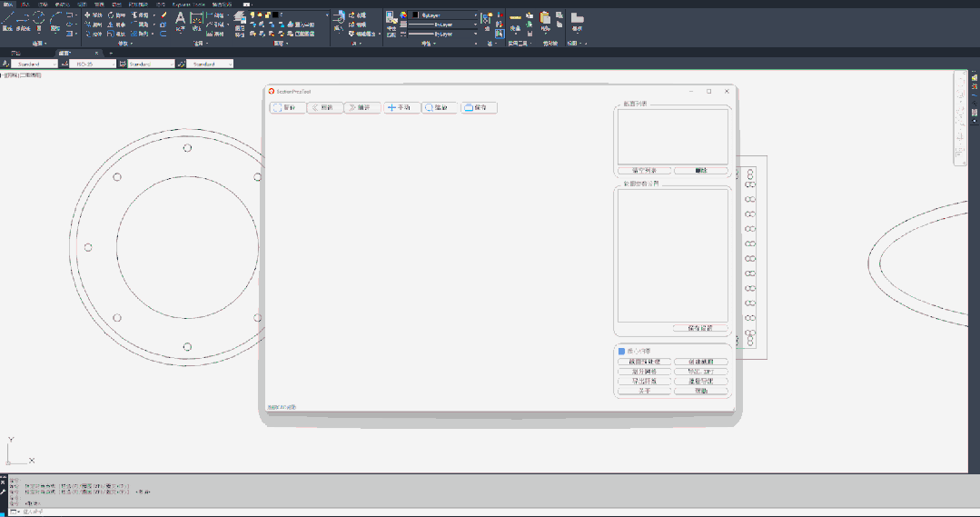Select the large Text (A) annotation tool
The height and width of the screenshot is (517, 980).
pos(180,21)
